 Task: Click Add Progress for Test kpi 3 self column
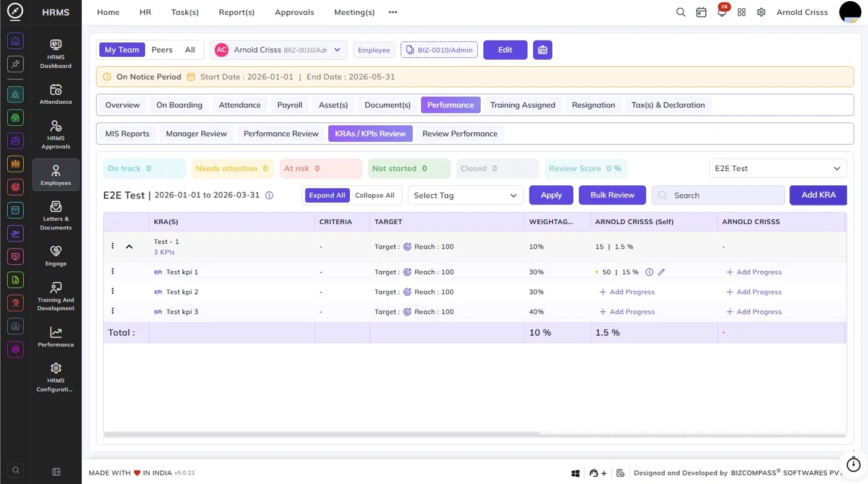(x=627, y=312)
